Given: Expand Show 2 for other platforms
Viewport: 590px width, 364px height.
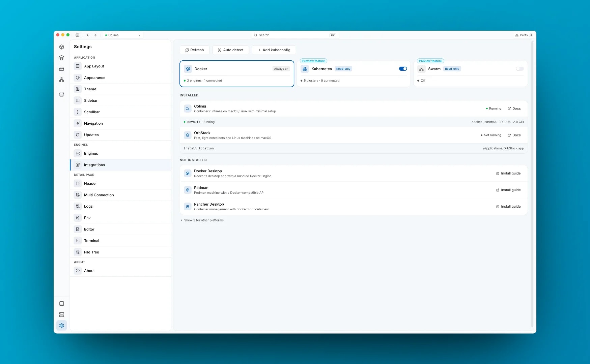Looking at the screenshot, I should coord(202,220).
